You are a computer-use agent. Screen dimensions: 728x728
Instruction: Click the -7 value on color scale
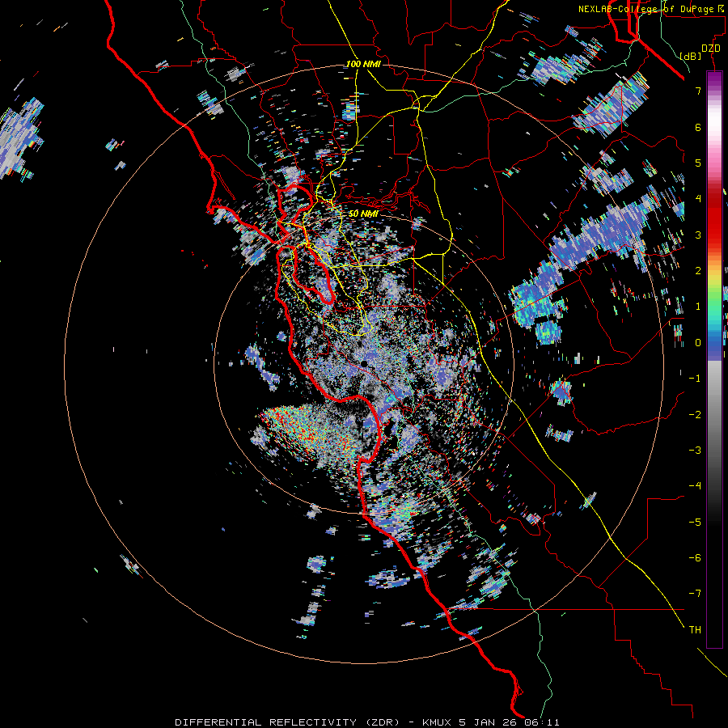tap(695, 594)
